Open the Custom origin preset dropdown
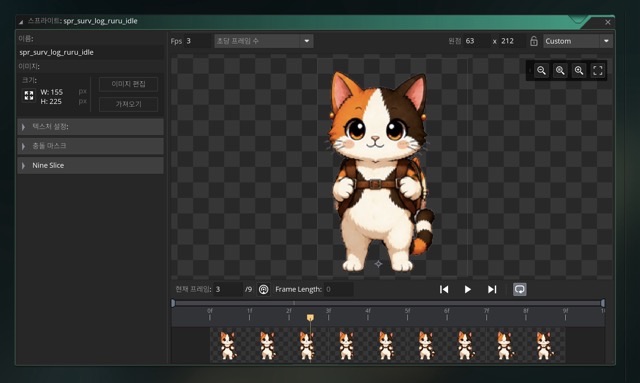The height and width of the screenshot is (383, 640). (578, 41)
